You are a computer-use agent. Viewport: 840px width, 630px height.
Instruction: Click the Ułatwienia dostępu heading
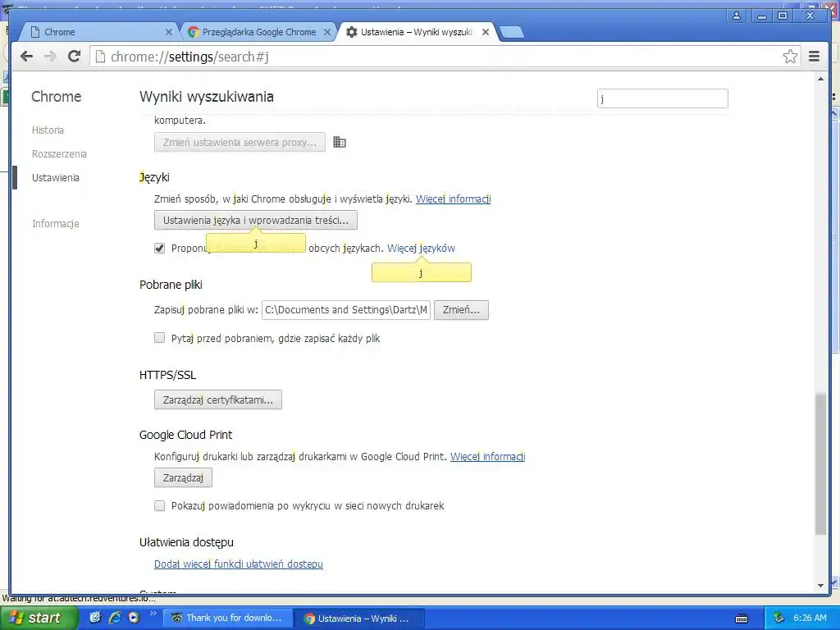click(186, 542)
